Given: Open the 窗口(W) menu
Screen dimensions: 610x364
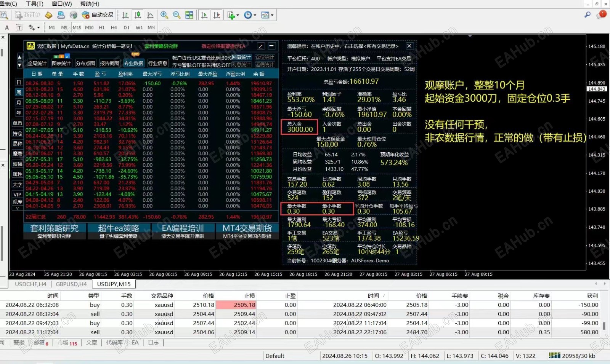Looking at the screenshot, I should click(x=62, y=3).
